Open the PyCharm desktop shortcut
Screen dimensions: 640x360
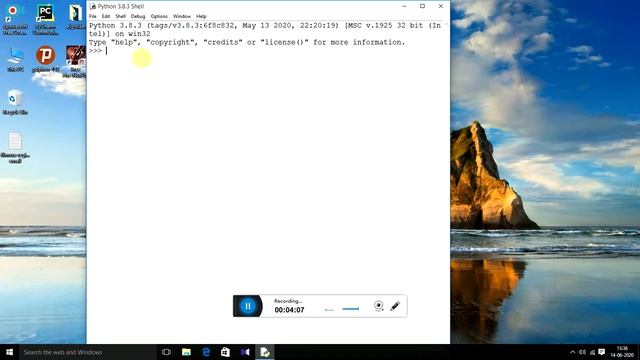click(45, 19)
